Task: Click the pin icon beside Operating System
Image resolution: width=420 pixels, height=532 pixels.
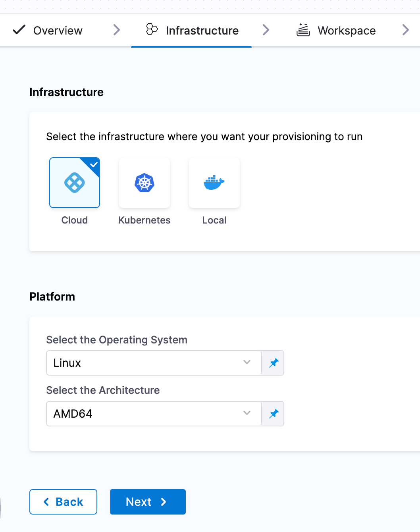Action: click(x=274, y=363)
